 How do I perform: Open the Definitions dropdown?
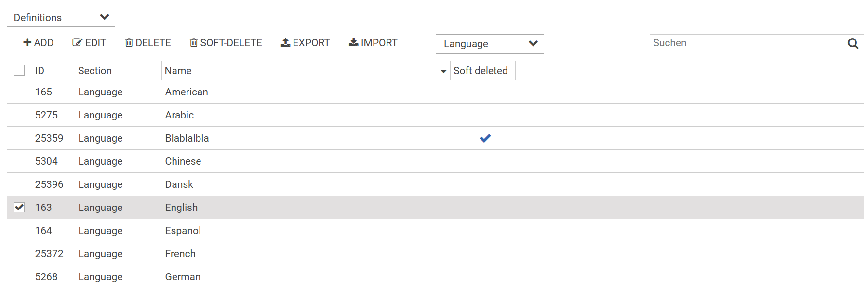click(61, 18)
